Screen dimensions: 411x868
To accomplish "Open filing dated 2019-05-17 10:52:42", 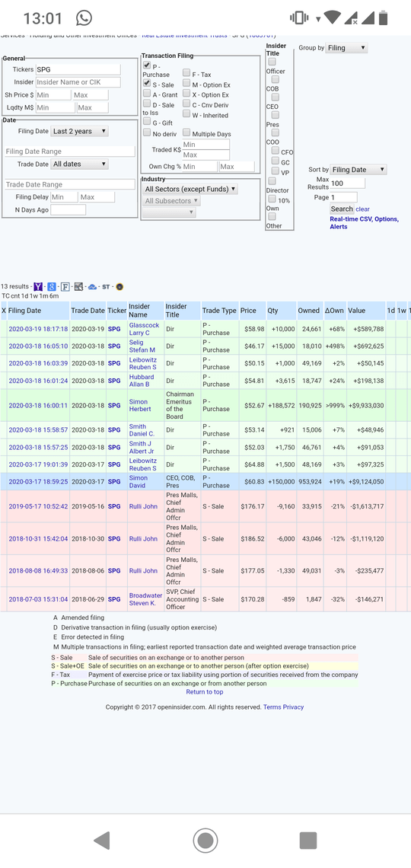I will pos(38,506).
